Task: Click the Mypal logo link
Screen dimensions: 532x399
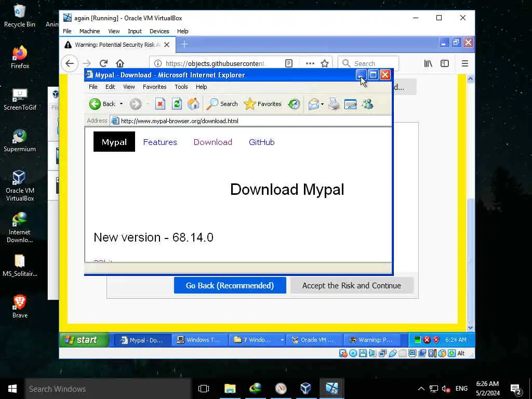Action: coord(114,142)
